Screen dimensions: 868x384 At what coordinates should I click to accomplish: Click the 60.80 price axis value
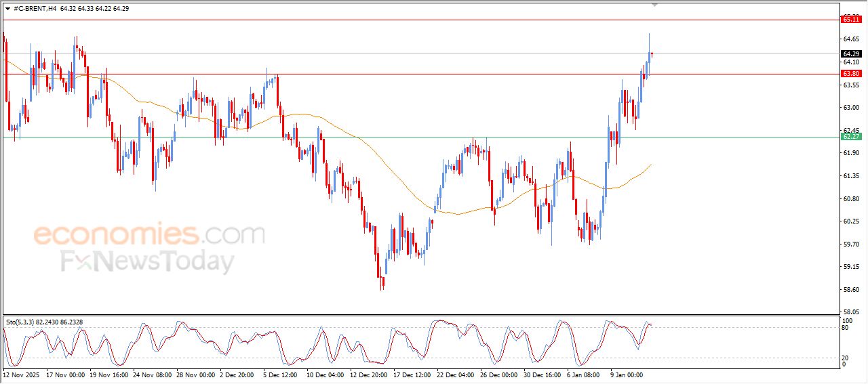(x=851, y=199)
